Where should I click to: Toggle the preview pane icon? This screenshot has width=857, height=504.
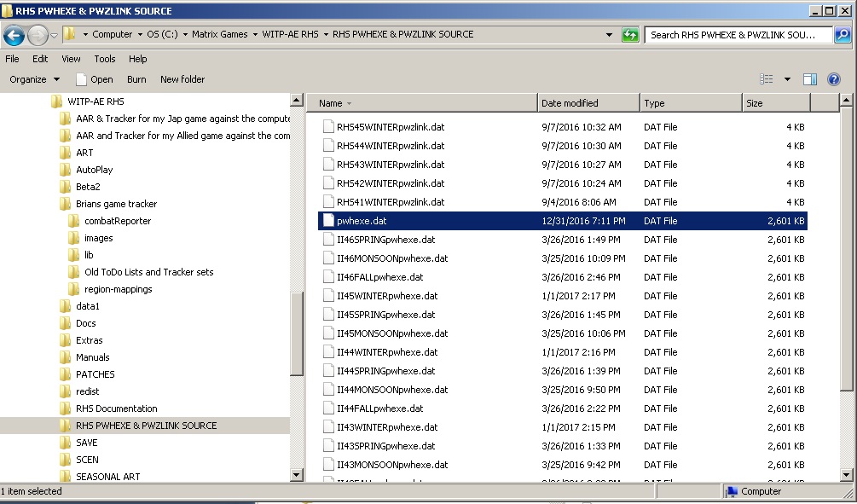click(x=809, y=79)
